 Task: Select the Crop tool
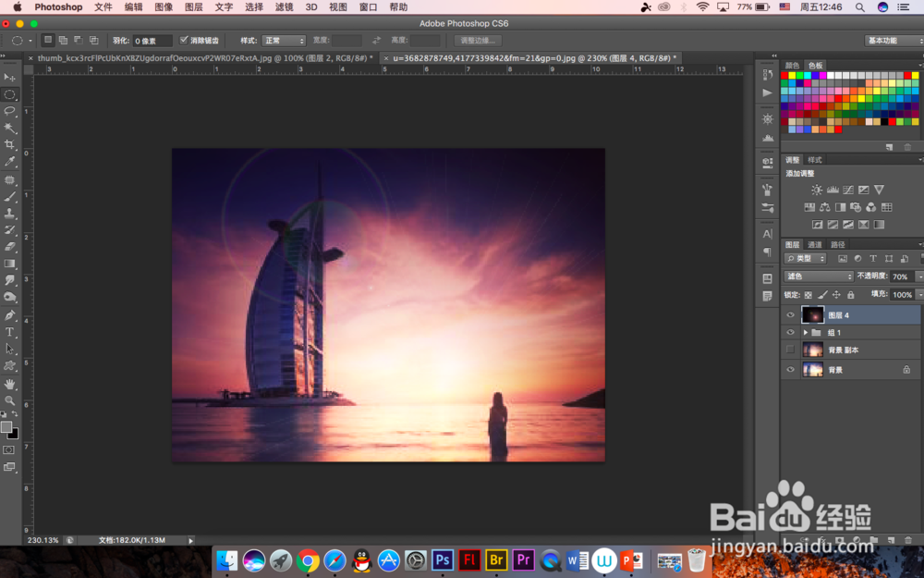click(x=9, y=144)
